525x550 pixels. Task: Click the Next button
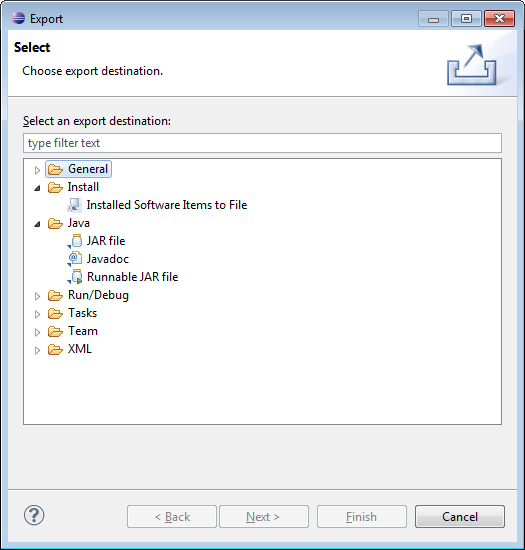[264, 516]
